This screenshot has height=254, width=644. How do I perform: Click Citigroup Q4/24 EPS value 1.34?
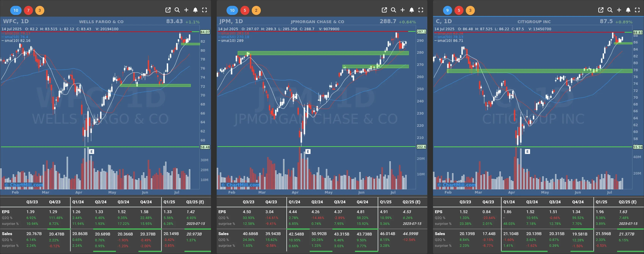[x=576, y=212]
